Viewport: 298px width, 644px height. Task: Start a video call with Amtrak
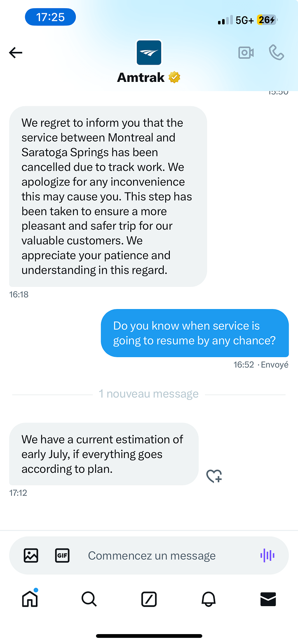pyautogui.click(x=246, y=53)
